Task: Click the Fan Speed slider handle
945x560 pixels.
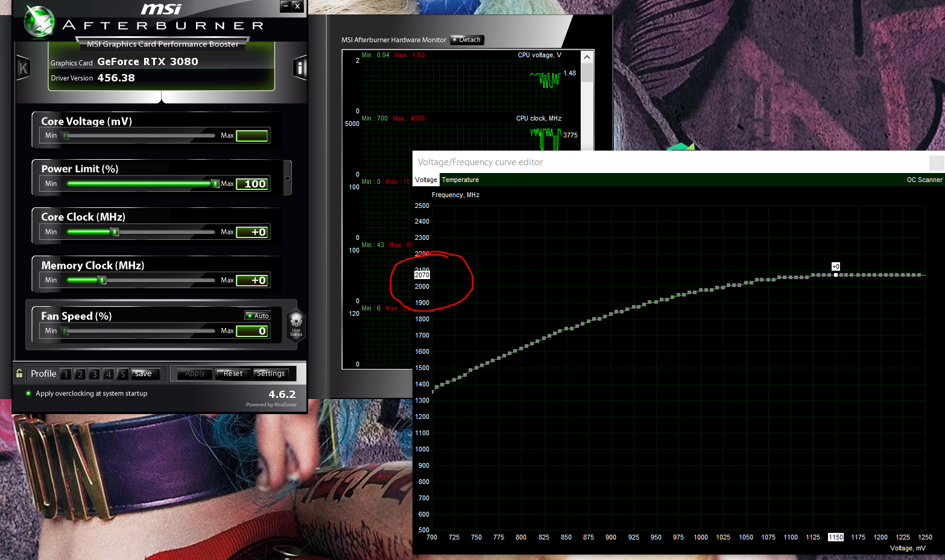Action: tap(66, 331)
